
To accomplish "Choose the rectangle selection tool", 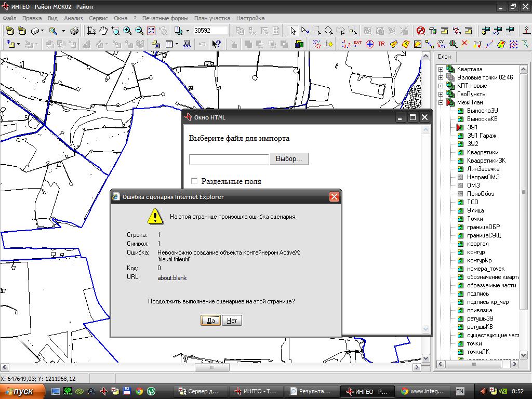I will (x=316, y=31).
